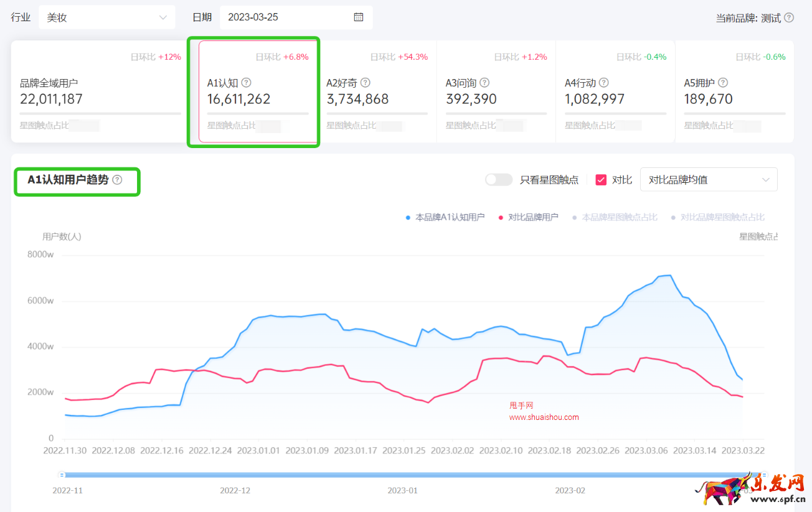Click help icon next to 当前品牌 测试
This screenshot has height=512, width=812.
[789, 17]
